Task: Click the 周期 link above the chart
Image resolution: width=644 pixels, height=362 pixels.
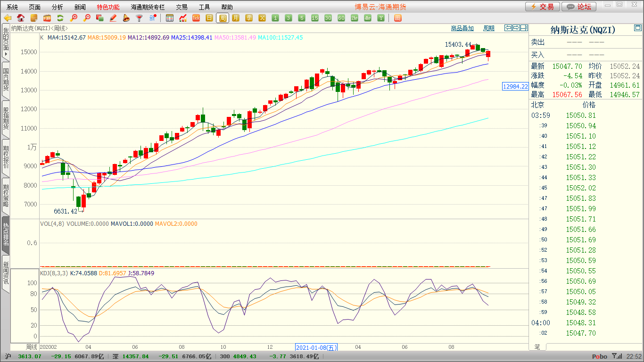Action: [x=489, y=28]
